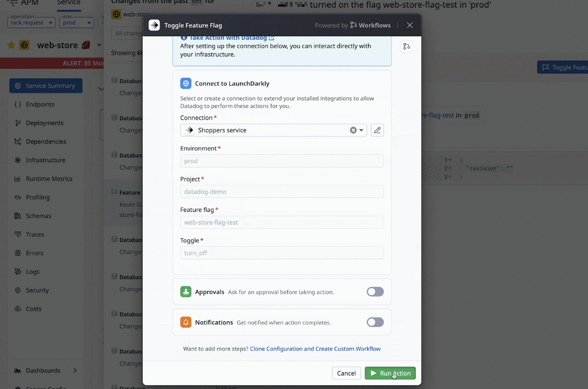Image resolution: width=588 pixels, height=389 pixels.
Task: Click the Feature flag field
Action: pyautogui.click(x=282, y=223)
